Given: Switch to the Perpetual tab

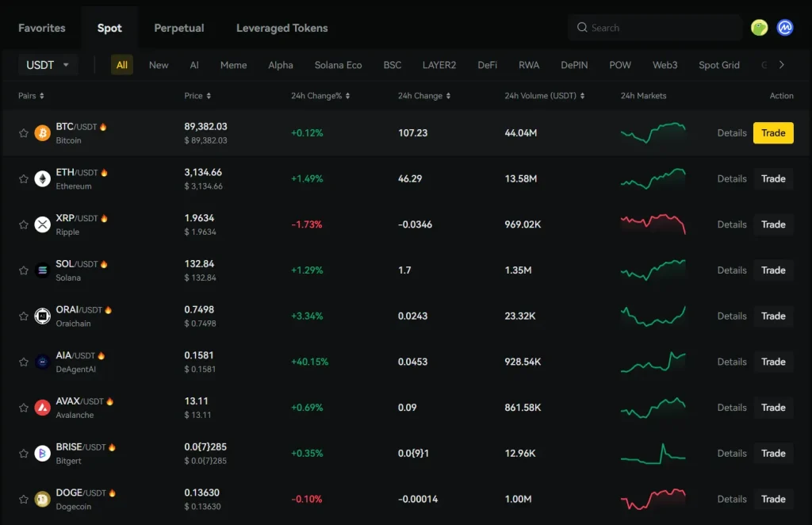Looking at the screenshot, I should tap(178, 27).
